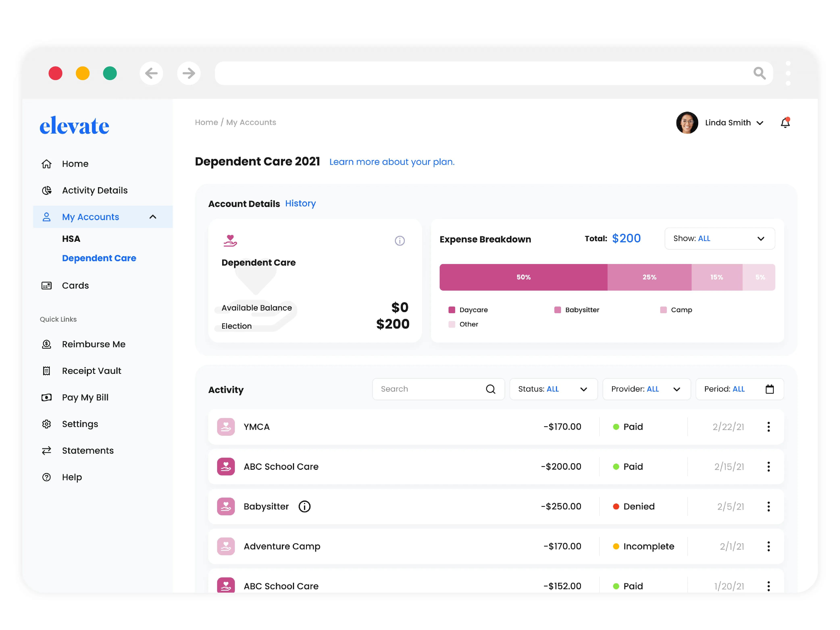Viewport: 840px width, 630px height.
Task: Click the Adventure Camp transaction icon
Action: point(226,546)
